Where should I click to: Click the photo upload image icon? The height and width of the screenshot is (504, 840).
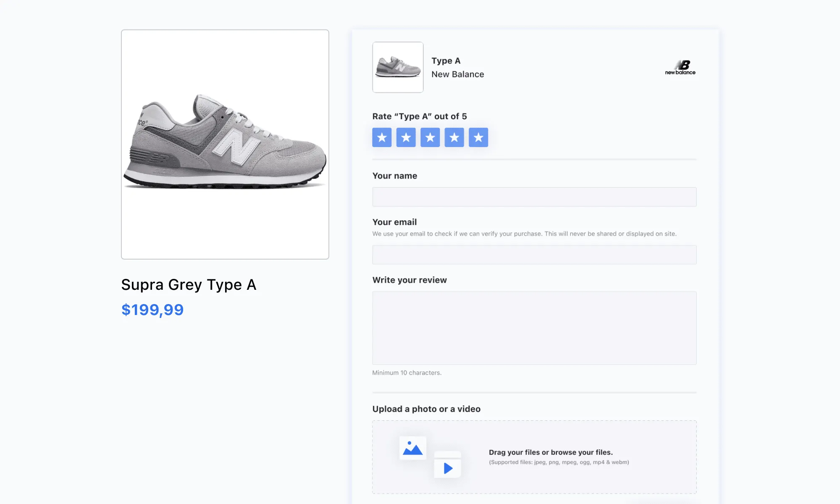[x=412, y=448]
